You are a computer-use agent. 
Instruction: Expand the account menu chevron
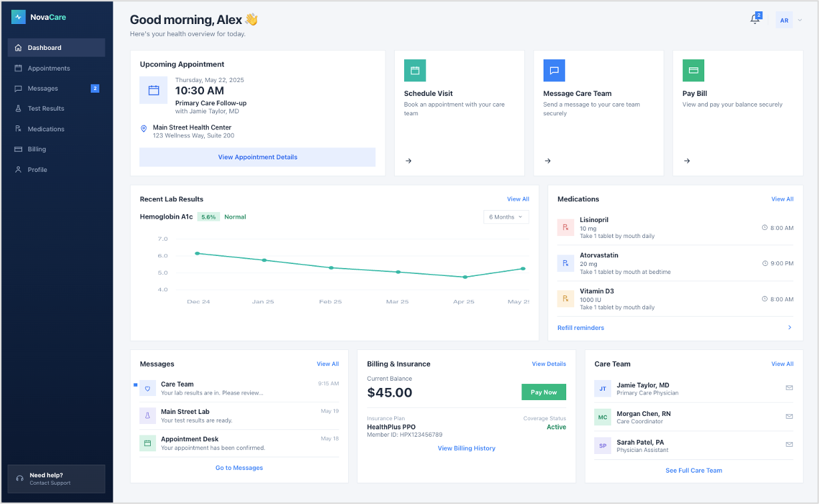800,21
